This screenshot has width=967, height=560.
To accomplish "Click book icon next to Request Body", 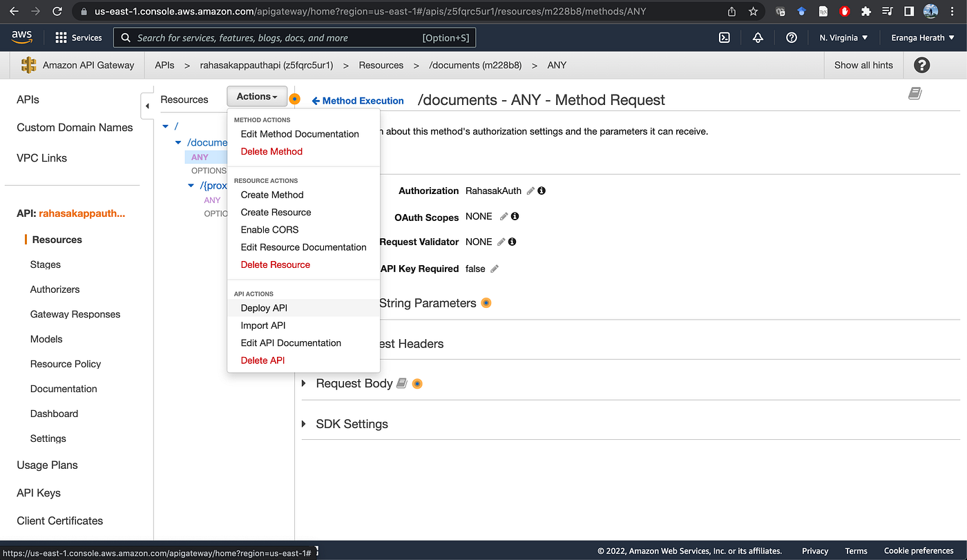I will coord(402,383).
